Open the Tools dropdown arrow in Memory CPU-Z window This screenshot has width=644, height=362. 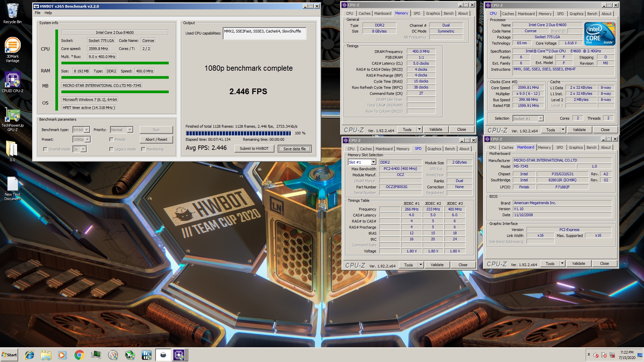[x=419, y=129]
